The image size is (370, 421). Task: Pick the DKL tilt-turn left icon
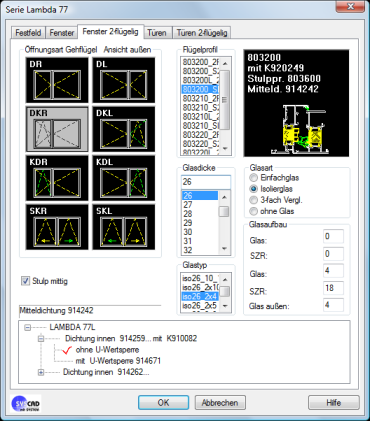tap(124, 129)
